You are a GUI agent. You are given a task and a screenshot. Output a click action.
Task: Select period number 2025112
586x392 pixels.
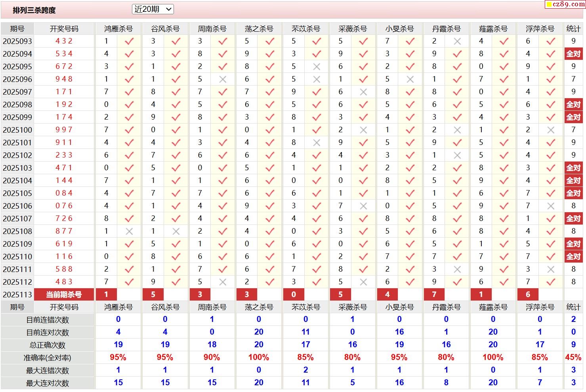coord(17,282)
